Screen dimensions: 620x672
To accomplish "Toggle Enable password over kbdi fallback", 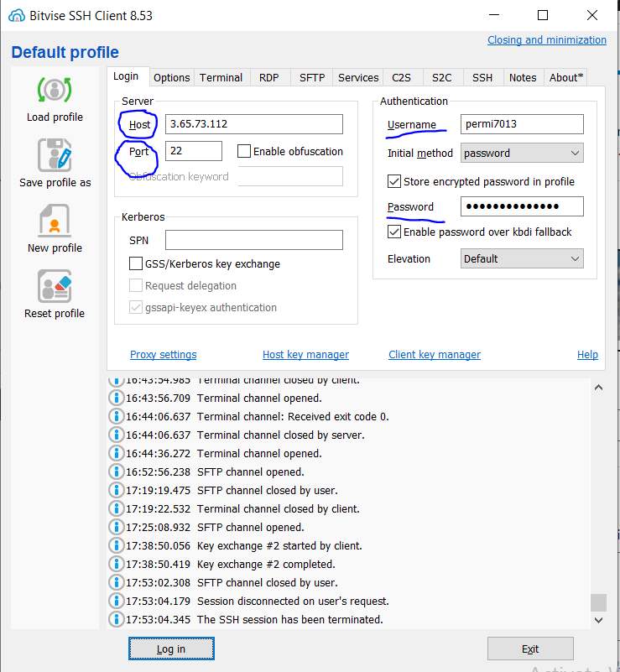I will [393, 232].
